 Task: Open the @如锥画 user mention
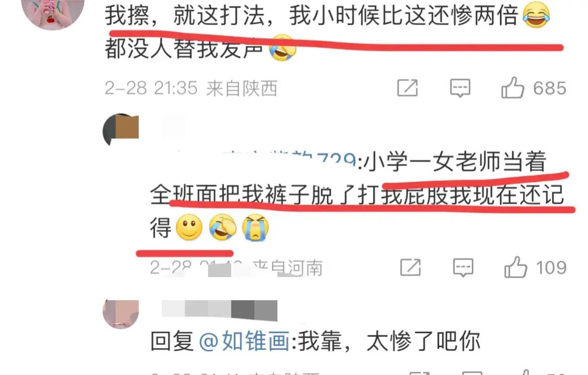[x=244, y=341]
